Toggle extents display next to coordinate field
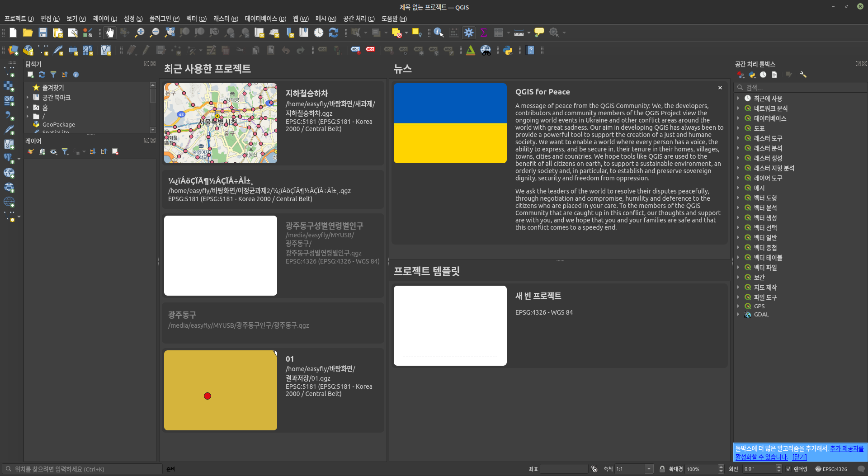This screenshot has width=868, height=476. 594,469
